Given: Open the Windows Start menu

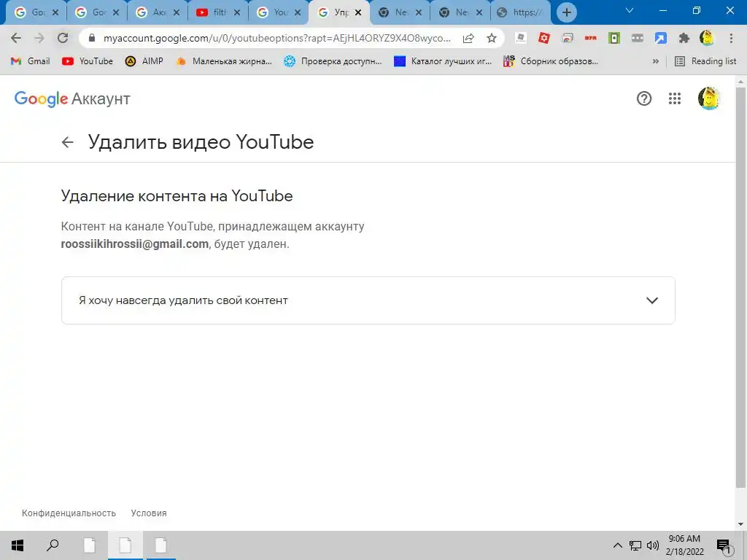Looking at the screenshot, I should click(18, 545).
